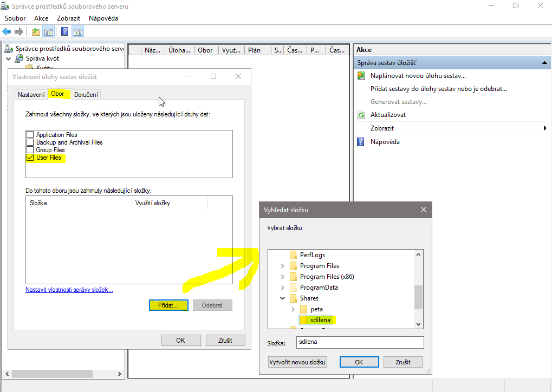Click the Naplánovat novou úlohu sestav icon

[x=361, y=76]
